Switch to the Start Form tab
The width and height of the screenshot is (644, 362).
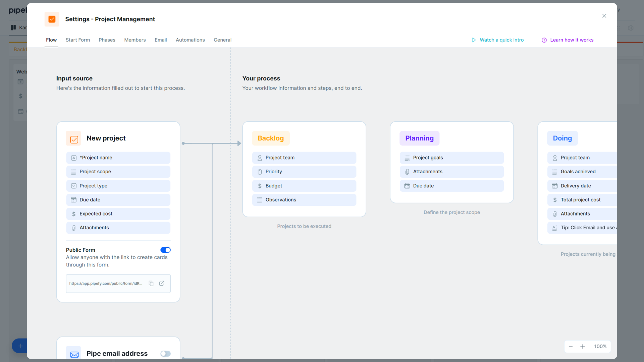pyautogui.click(x=77, y=40)
